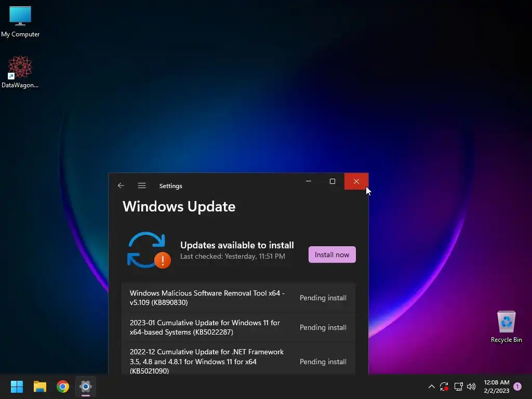Click Pending install beside KB890830

click(323, 298)
